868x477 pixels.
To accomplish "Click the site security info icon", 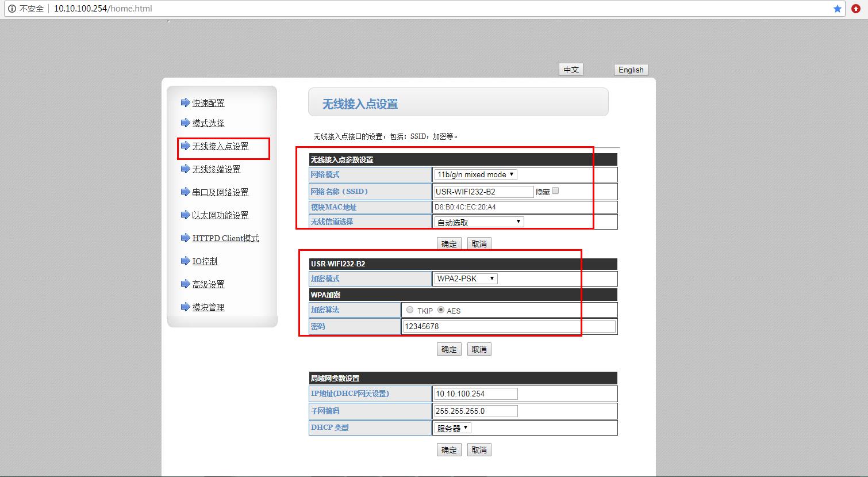I will tap(11, 9).
